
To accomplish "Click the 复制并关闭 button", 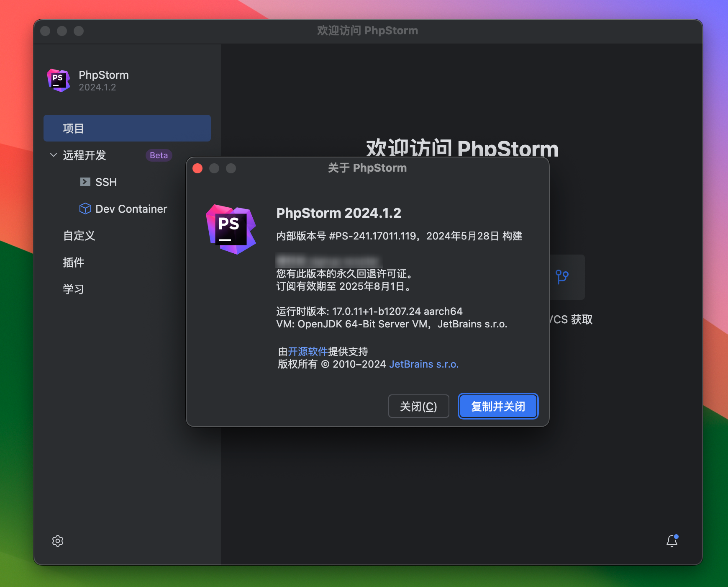I will tap(498, 406).
